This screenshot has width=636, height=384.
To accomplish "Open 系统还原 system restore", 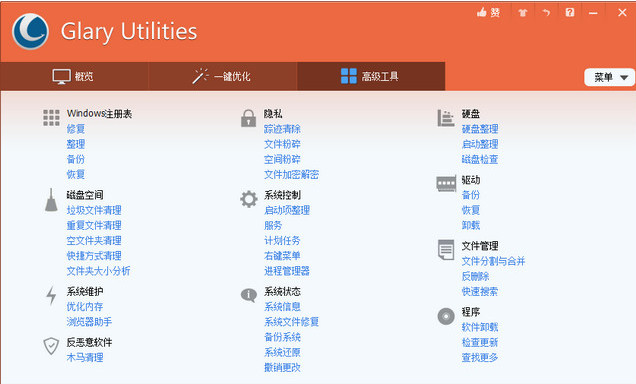I will (282, 352).
